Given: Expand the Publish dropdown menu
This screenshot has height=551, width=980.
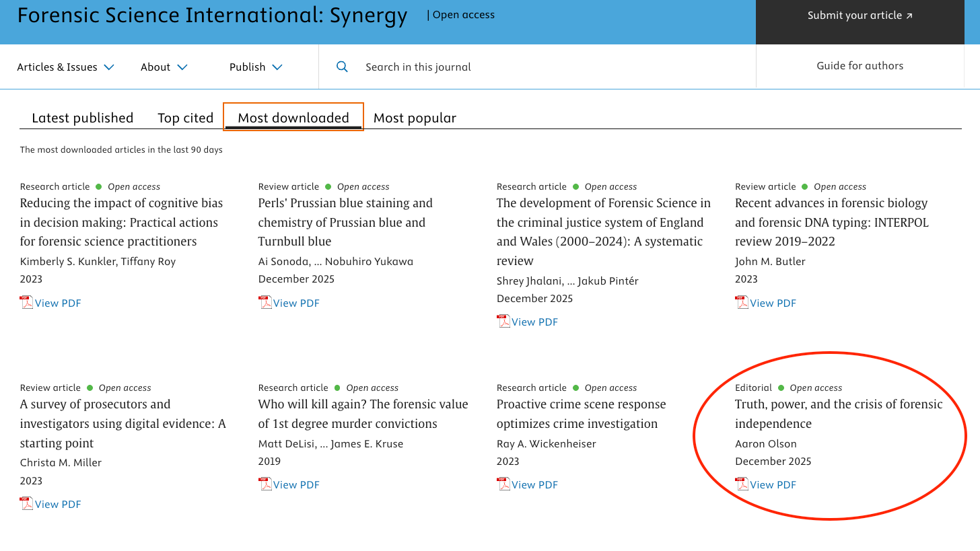Looking at the screenshot, I should (256, 67).
